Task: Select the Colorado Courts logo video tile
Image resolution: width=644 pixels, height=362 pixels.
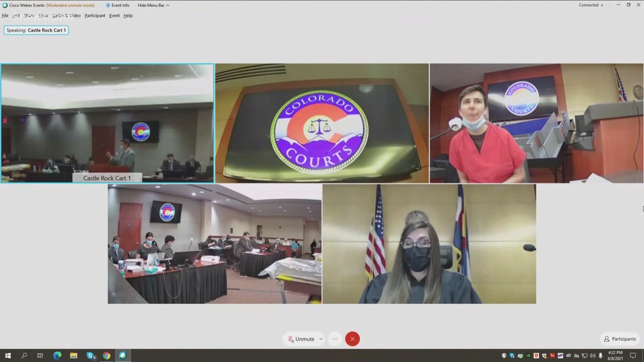Action: (x=322, y=123)
